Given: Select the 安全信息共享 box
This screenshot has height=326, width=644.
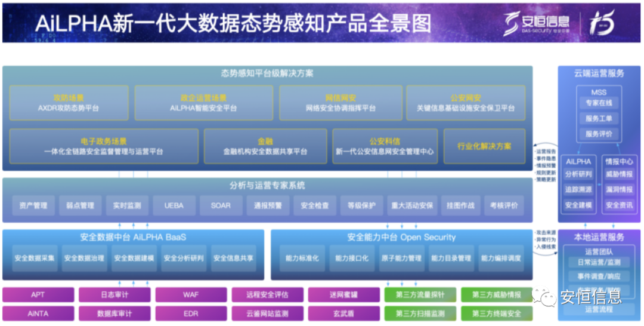Looking at the screenshot, I should pyautogui.click(x=233, y=258).
